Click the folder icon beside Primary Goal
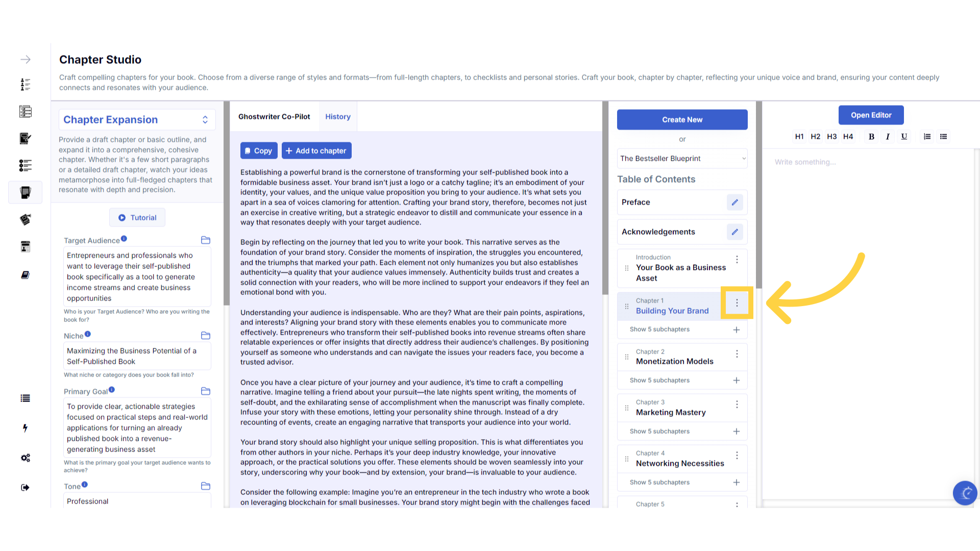Screen dimensions: 980x551 pos(206,391)
